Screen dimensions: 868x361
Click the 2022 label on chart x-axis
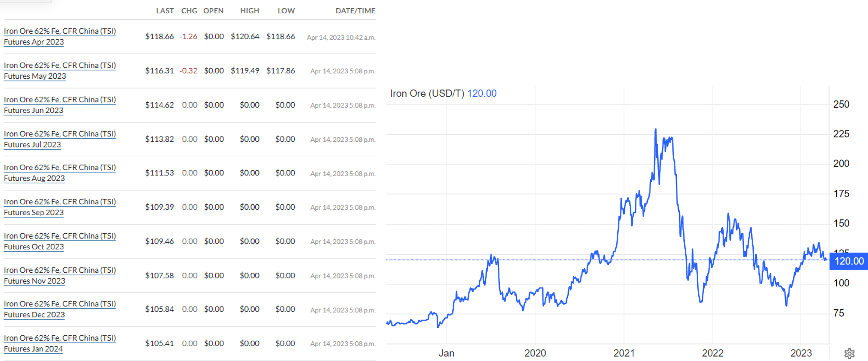(713, 353)
